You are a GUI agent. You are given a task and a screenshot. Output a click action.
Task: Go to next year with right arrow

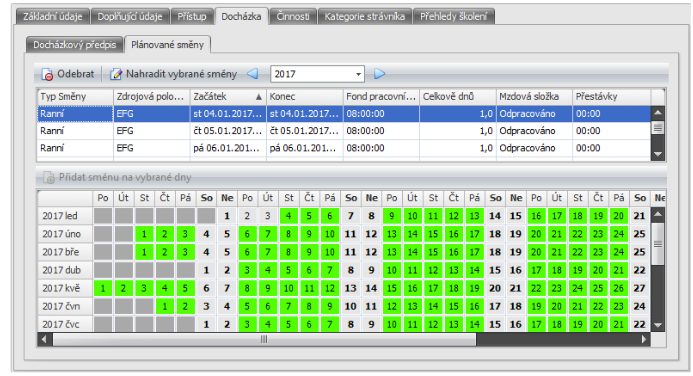[380, 74]
